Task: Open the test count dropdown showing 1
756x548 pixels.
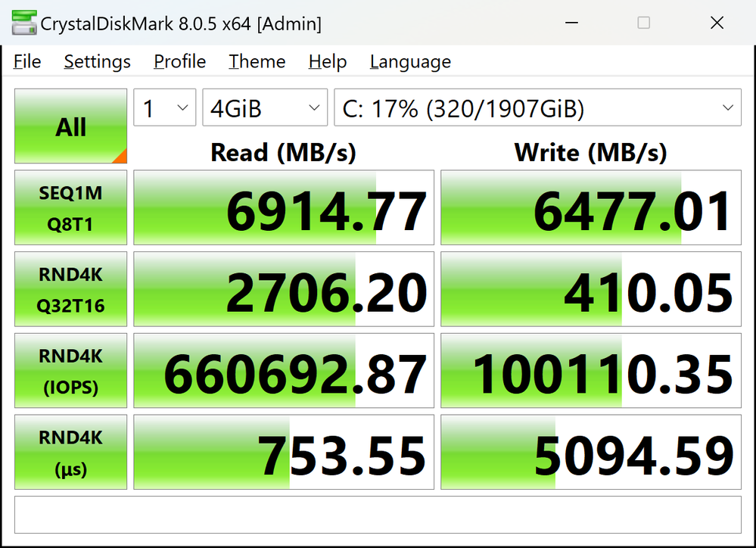Action: point(164,109)
